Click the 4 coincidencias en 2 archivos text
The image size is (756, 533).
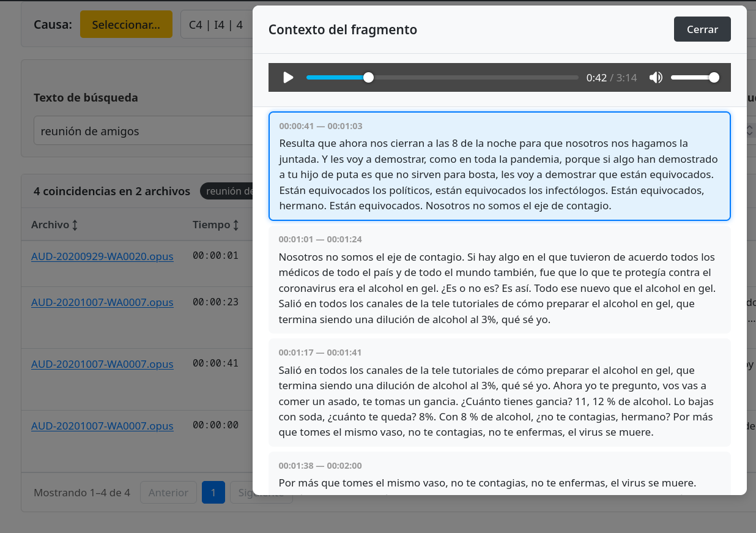pyautogui.click(x=112, y=192)
